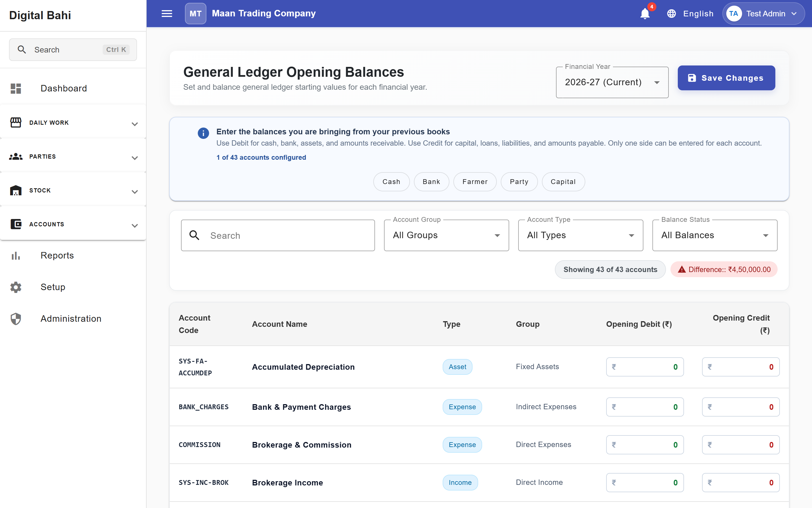Click the sidebar search magnifier icon
Image resolution: width=812 pixels, height=508 pixels.
click(22, 50)
